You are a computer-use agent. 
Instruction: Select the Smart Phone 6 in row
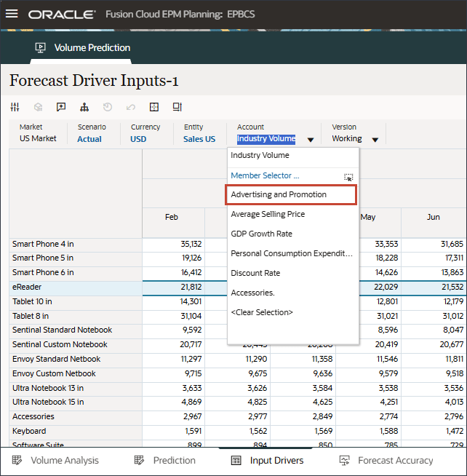click(x=76, y=272)
